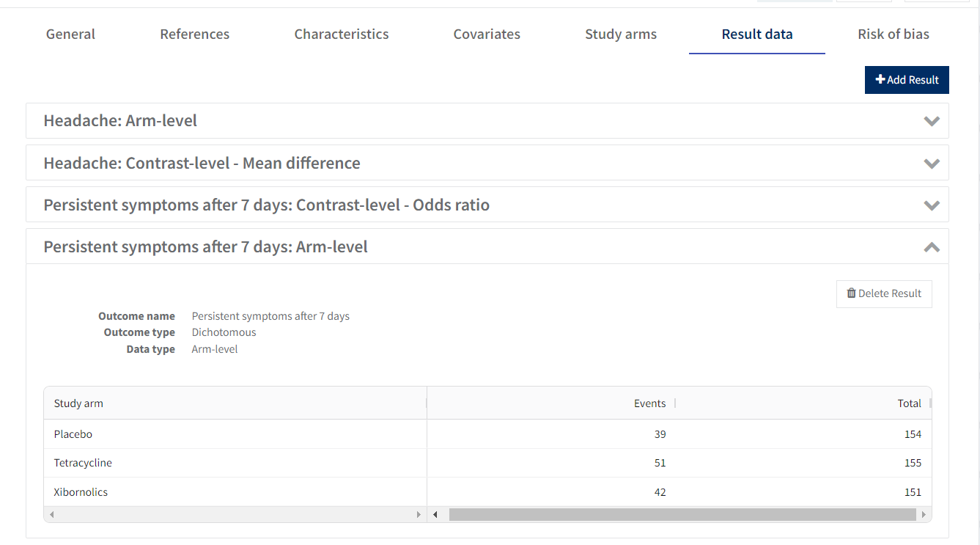
Task: Collapse Persistent symptoms Arm-level chevron
Action: [x=931, y=247]
